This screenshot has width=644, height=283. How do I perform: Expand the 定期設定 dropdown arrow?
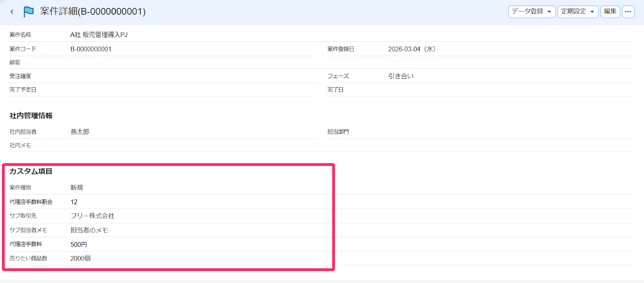pos(592,12)
